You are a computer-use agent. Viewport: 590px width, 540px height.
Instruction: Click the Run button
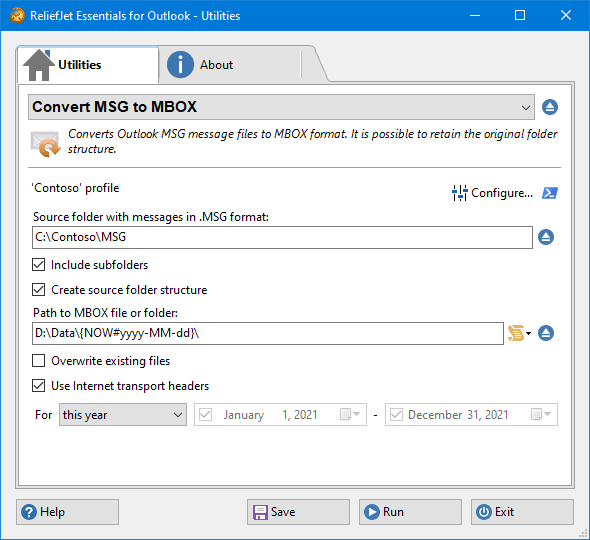[x=410, y=512]
